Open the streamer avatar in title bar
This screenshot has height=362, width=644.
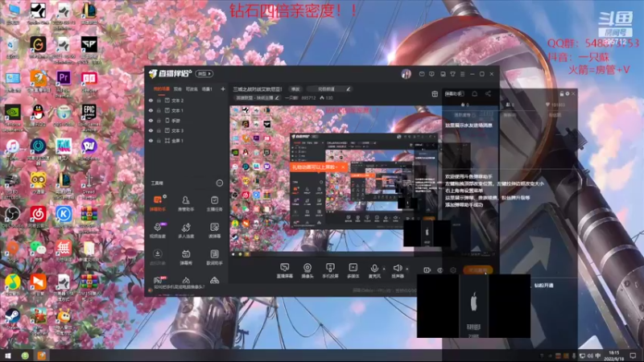point(406,74)
